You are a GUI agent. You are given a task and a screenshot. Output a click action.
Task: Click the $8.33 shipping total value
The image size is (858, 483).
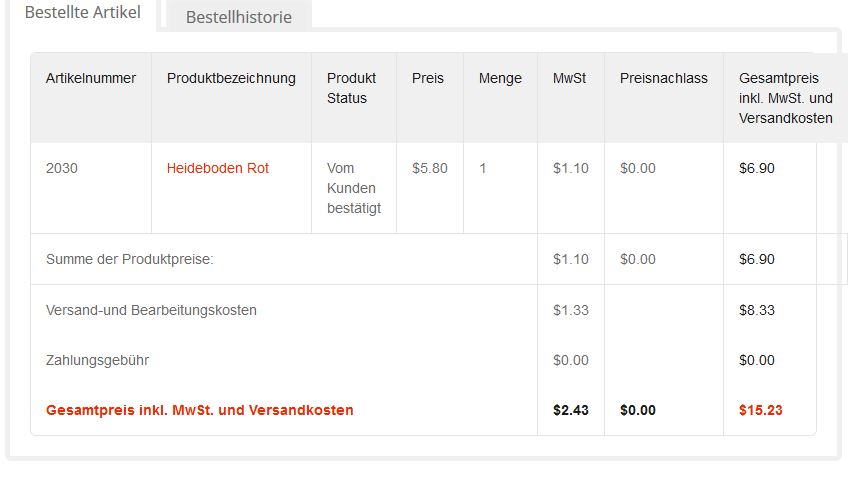tap(757, 310)
